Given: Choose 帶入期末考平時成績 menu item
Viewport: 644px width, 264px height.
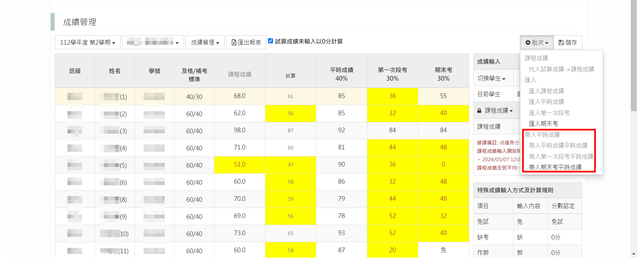Looking at the screenshot, I should click(x=555, y=167).
